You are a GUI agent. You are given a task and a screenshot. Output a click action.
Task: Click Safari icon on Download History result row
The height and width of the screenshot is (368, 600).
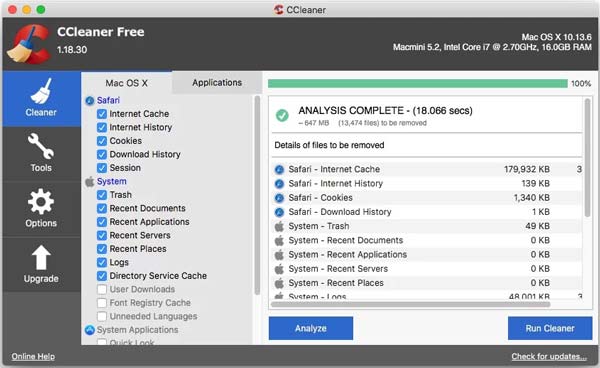click(x=279, y=212)
